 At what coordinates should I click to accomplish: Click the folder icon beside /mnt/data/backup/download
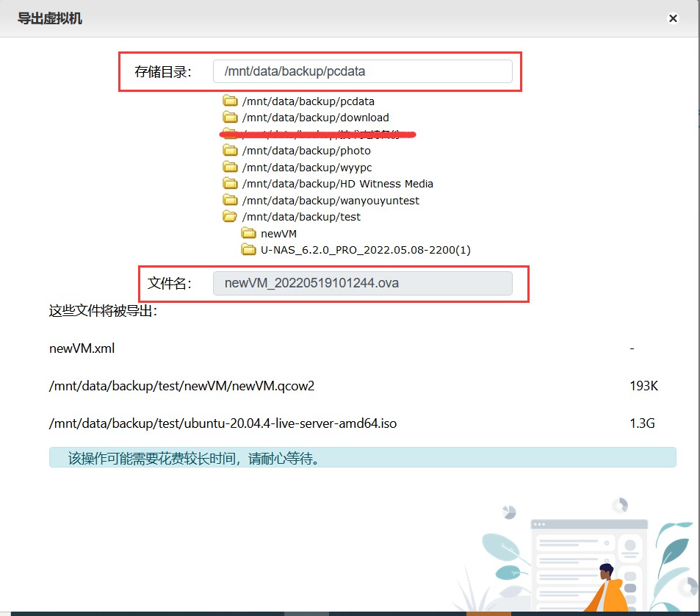pos(231,118)
